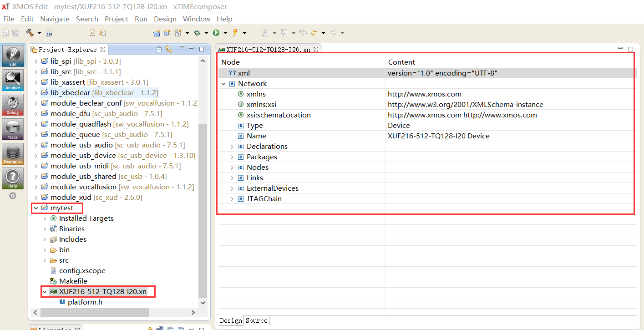Expand the Nodes element in the XN editor
The height and width of the screenshot is (330, 644).
point(232,167)
